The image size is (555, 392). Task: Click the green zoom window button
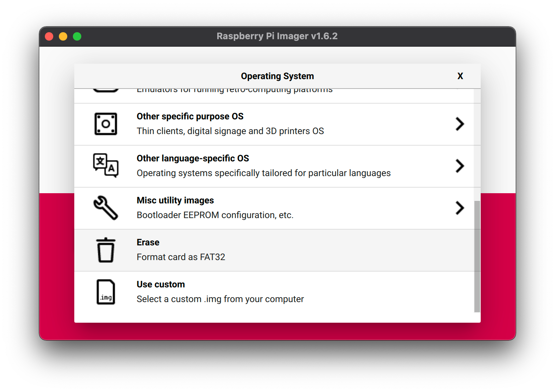77,36
